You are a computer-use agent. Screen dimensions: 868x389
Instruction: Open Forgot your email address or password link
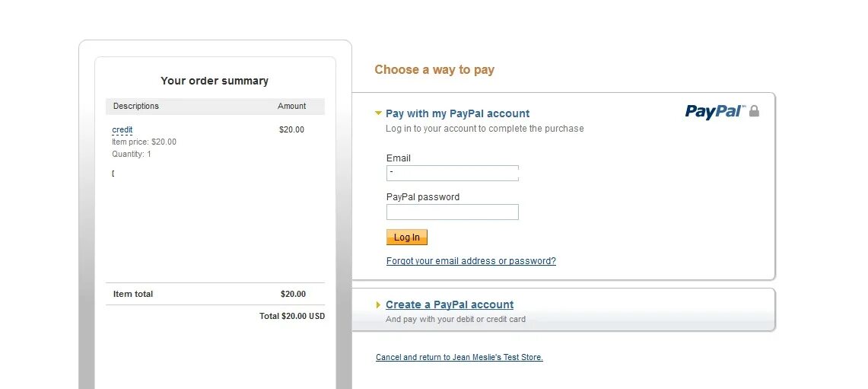tap(471, 261)
